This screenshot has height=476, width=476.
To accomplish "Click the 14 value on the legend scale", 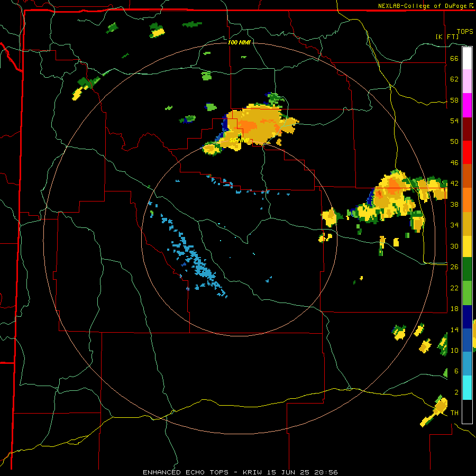I will pos(454,329).
